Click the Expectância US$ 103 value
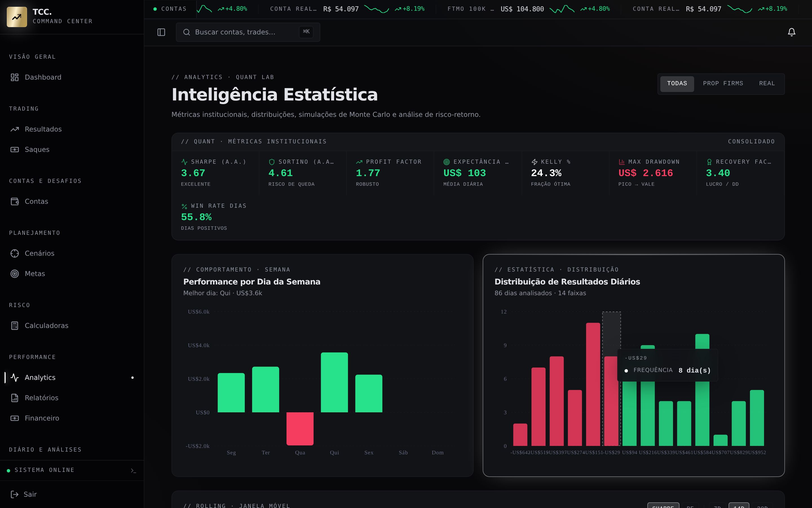 (x=464, y=173)
